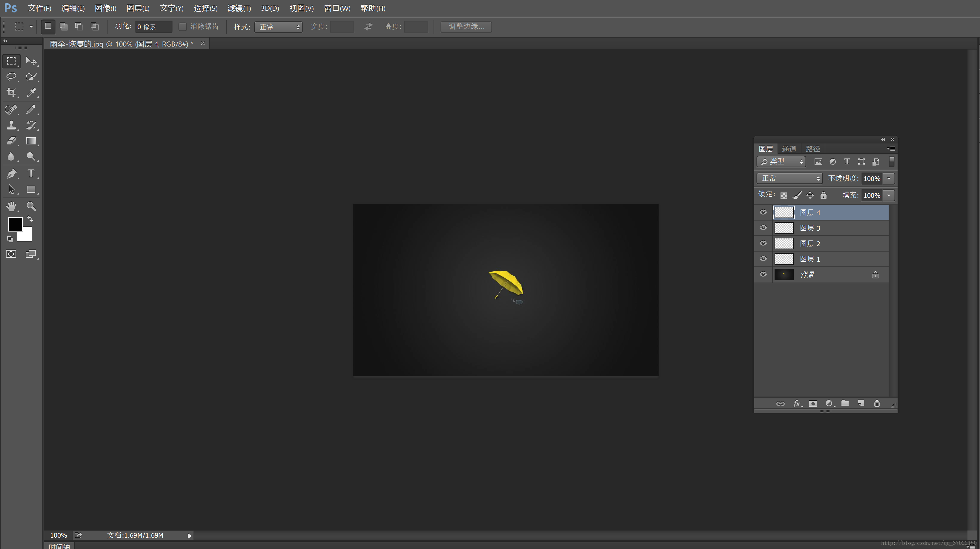Select the Move tool
Image resolution: width=980 pixels, height=549 pixels.
(31, 61)
